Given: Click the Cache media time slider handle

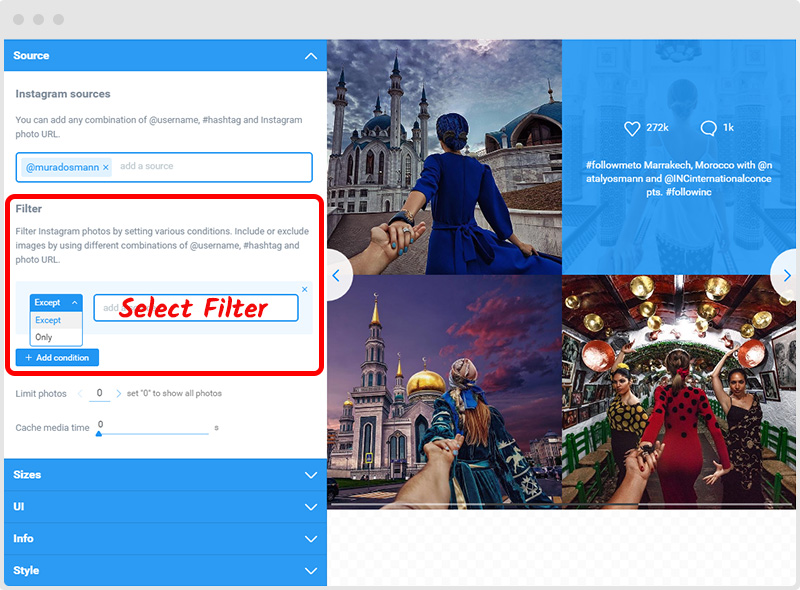Looking at the screenshot, I should (x=99, y=432).
